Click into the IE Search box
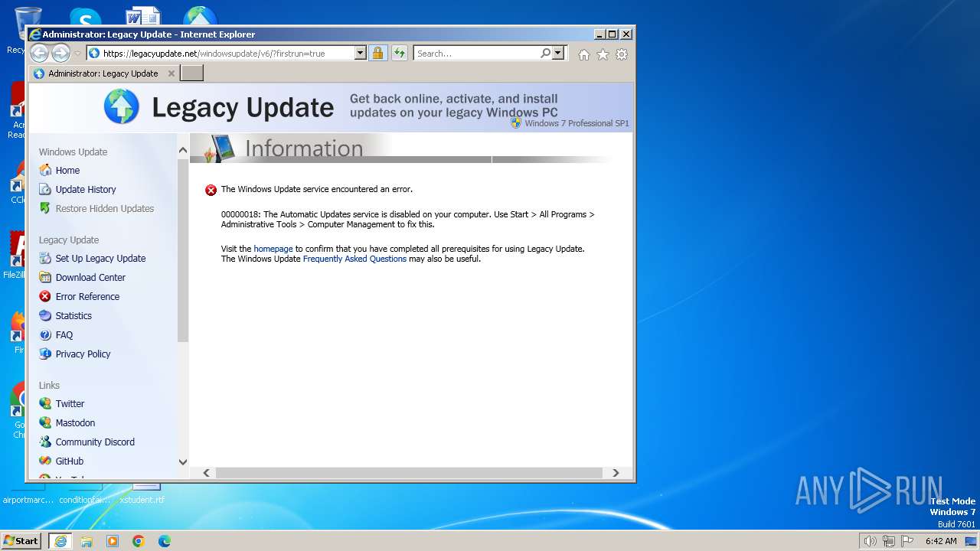 pyautogui.click(x=476, y=53)
